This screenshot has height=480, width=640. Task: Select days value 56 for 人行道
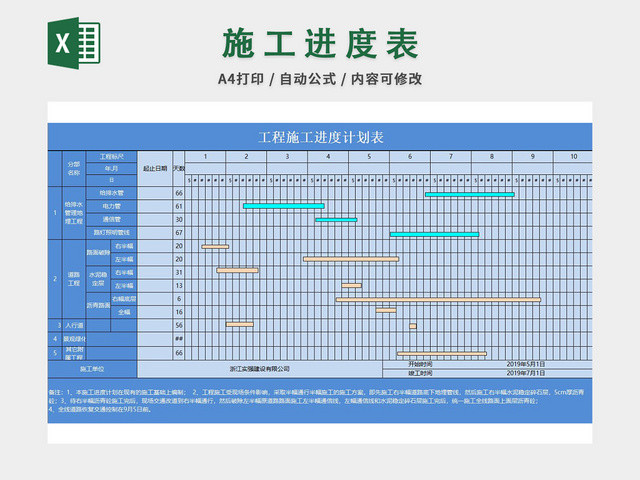pos(179,325)
